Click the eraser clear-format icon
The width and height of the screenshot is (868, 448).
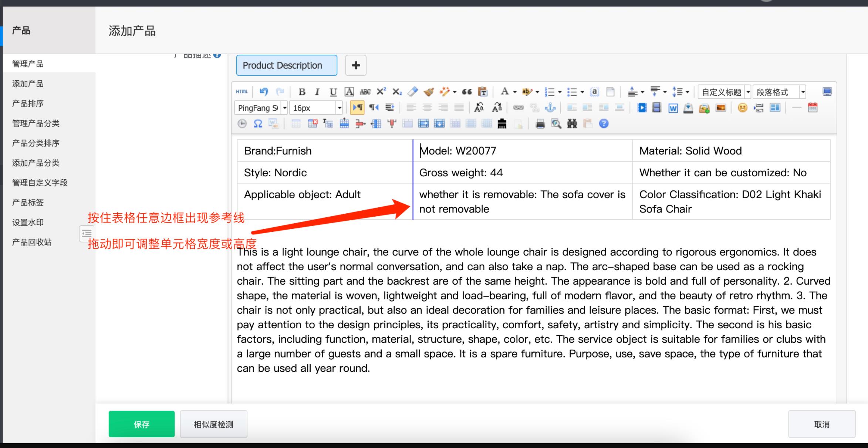(413, 92)
